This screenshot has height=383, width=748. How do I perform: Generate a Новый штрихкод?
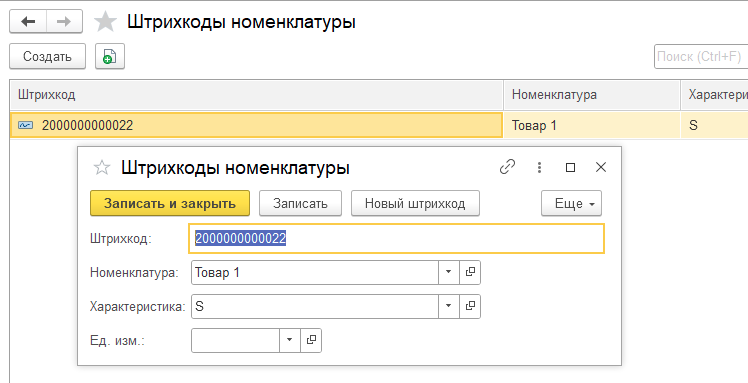click(x=415, y=204)
